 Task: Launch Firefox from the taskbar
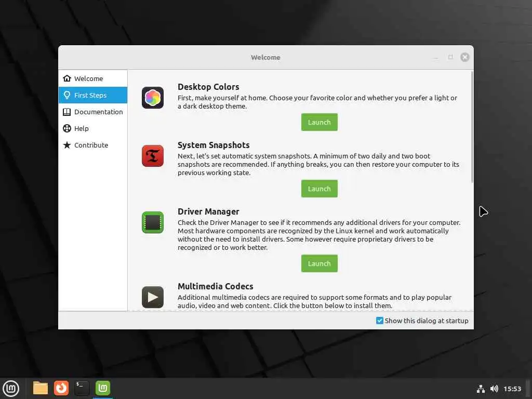[x=61, y=388]
